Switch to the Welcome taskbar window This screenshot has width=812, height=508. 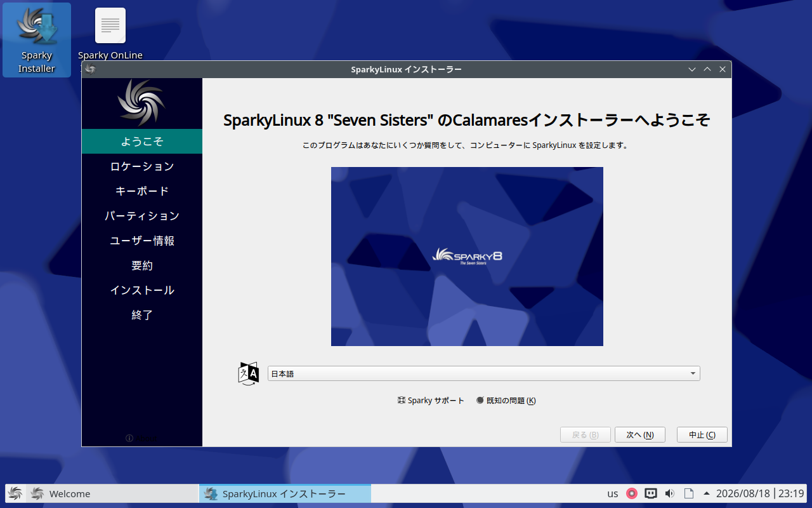[x=113, y=493]
